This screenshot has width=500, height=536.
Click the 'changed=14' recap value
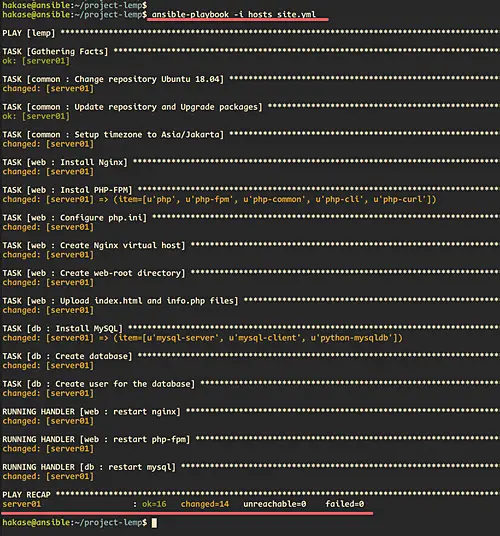point(205,504)
